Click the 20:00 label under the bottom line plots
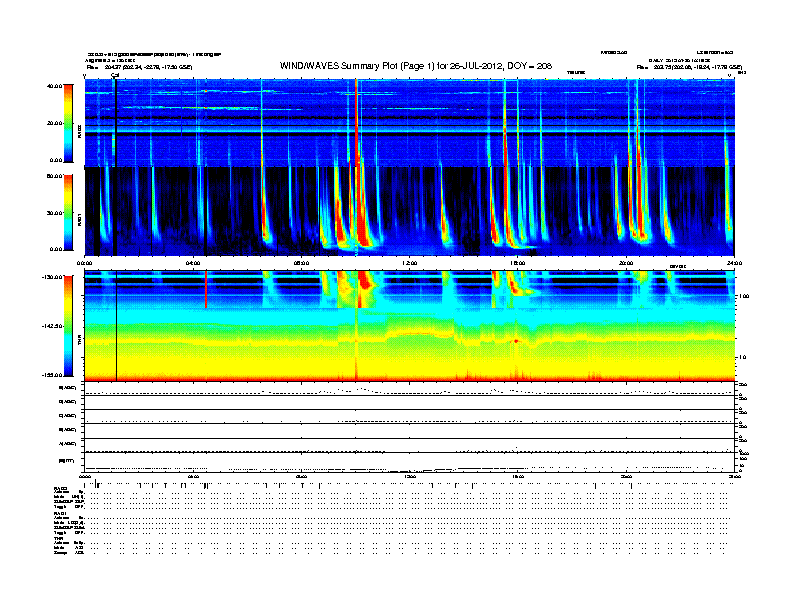 click(x=626, y=477)
